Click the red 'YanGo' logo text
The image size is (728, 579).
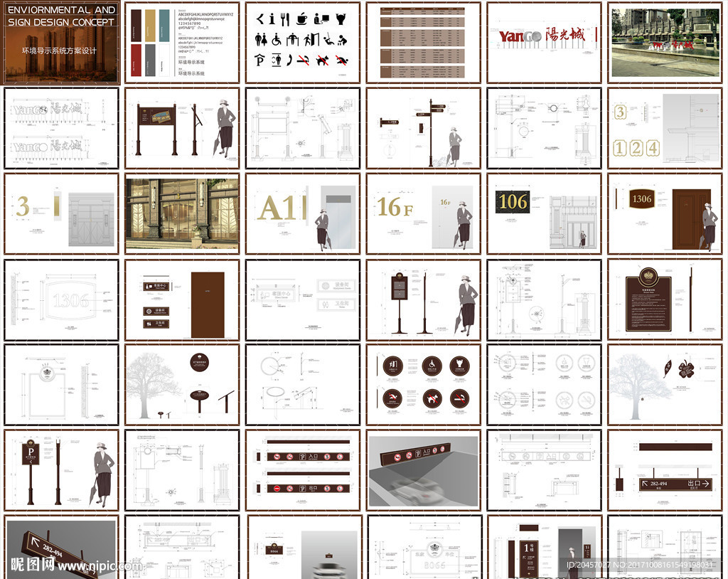(x=520, y=36)
